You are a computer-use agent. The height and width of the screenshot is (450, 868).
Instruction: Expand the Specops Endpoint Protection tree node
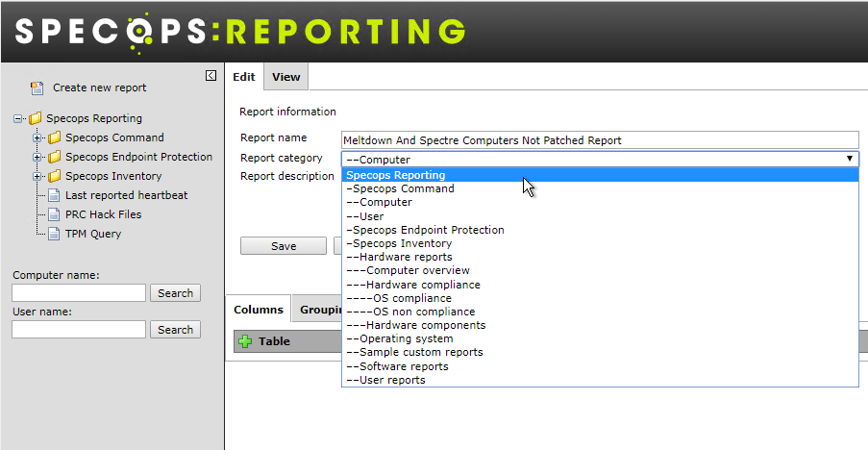click(x=37, y=157)
